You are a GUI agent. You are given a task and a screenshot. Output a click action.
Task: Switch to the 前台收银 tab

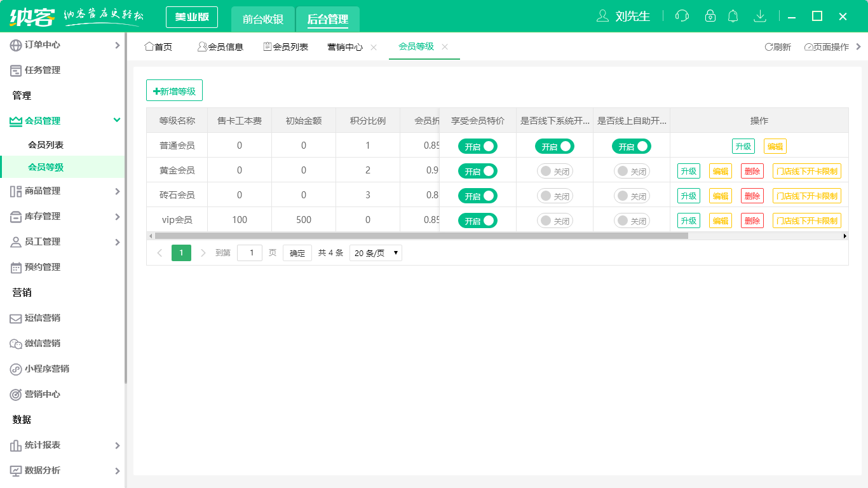click(x=263, y=19)
